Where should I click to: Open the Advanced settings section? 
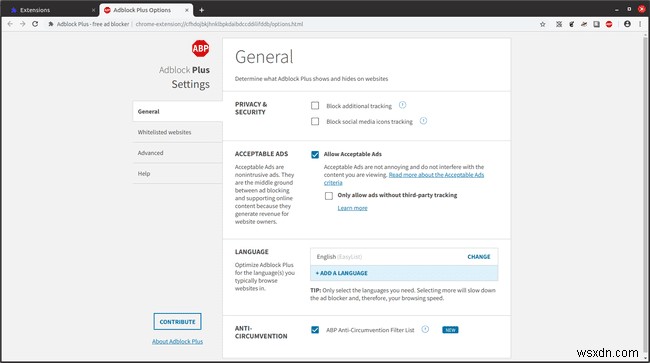(177, 153)
